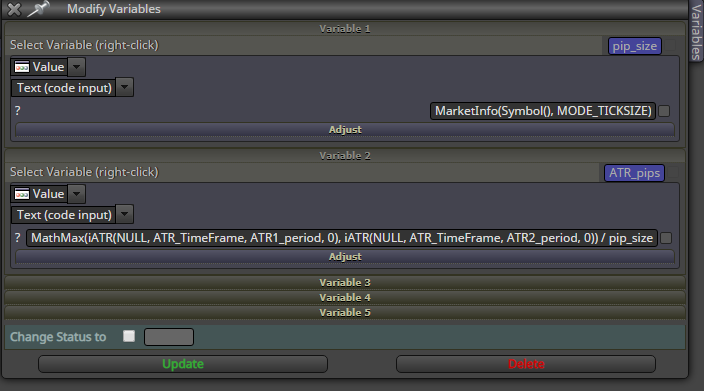The height and width of the screenshot is (391, 704).
Task: Click the Change Status value box
Action: tap(169, 337)
